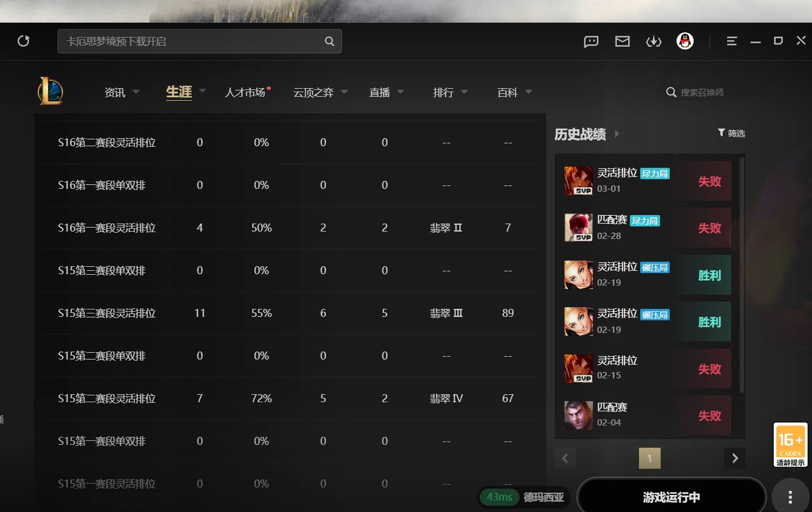Click the summoner search magnifier icon
This screenshot has height=512, width=812.
pyautogui.click(x=671, y=92)
